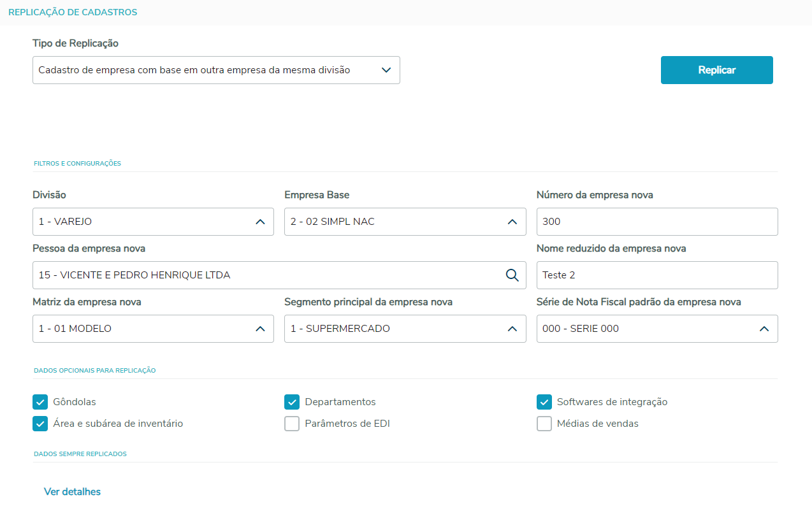Expand the Tipo de Replicação dropdown
Screen dimensions: 812x509
click(216, 70)
